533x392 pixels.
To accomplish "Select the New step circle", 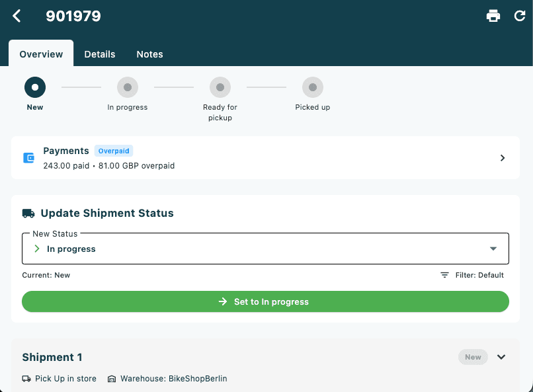I will pos(34,87).
